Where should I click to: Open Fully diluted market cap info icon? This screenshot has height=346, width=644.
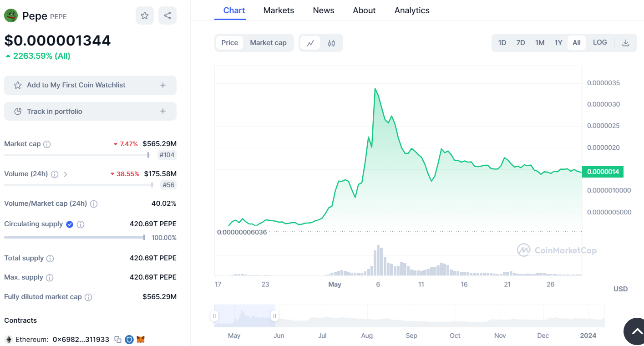click(88, 297)
